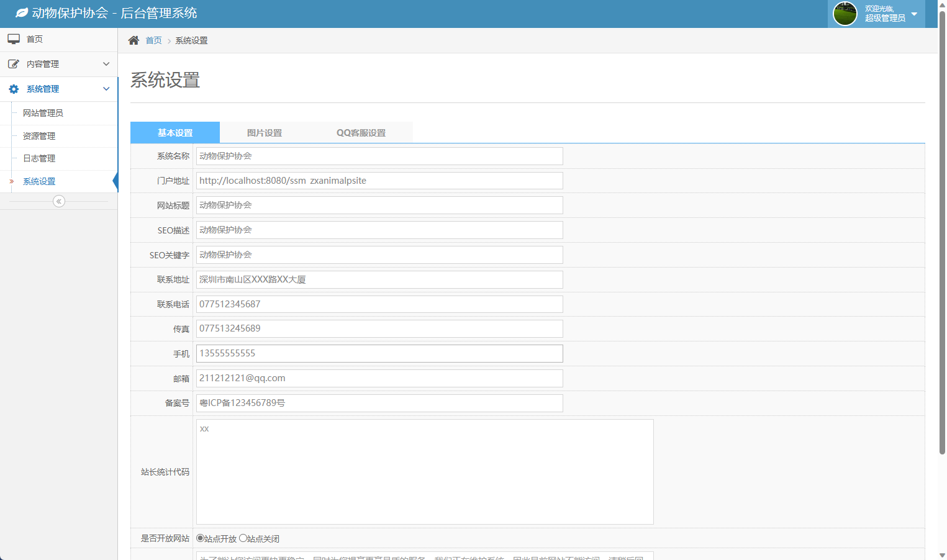The height and width of the screenshot is (560, 947).
Task: Click the 联系电话 input field
Action: (379, 304)
